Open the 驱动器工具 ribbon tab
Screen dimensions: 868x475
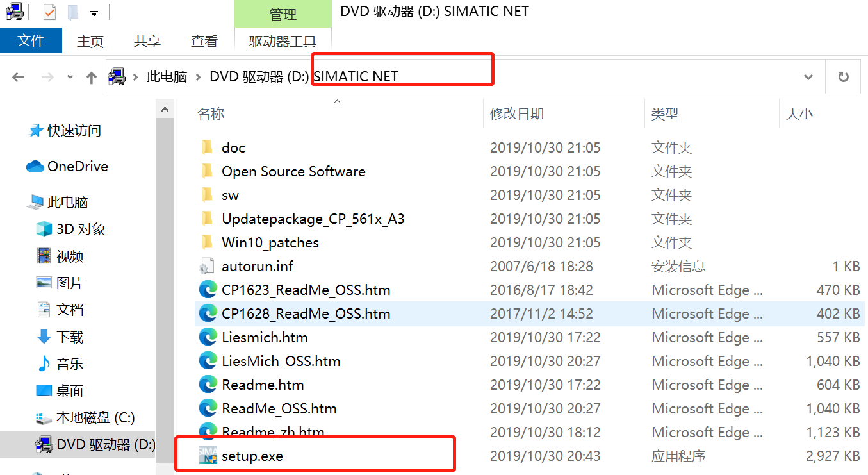click(283, 42)
